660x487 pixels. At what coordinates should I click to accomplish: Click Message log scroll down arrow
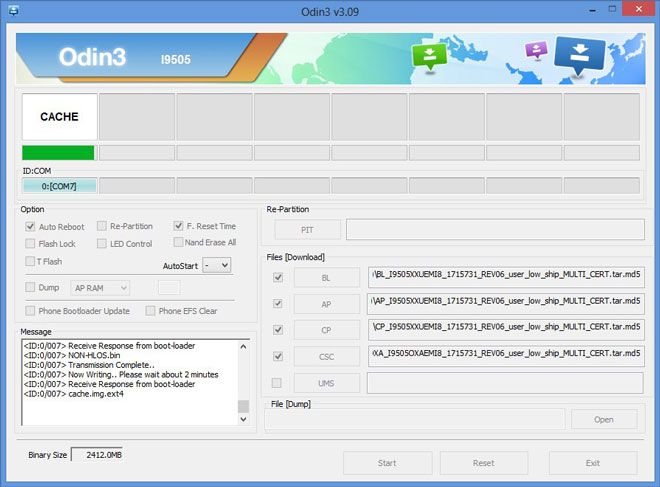click(x=243, y=419)
